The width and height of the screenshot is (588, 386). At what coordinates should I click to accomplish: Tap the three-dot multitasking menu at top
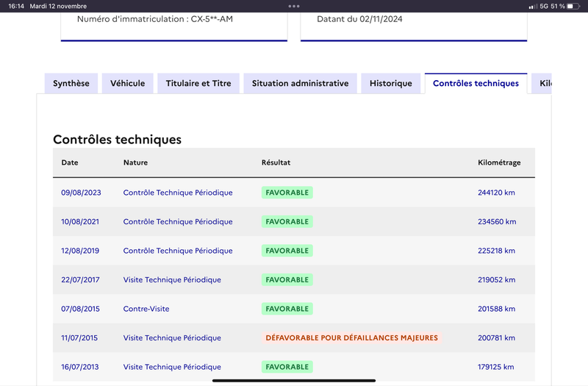click(x=294, y=6)
